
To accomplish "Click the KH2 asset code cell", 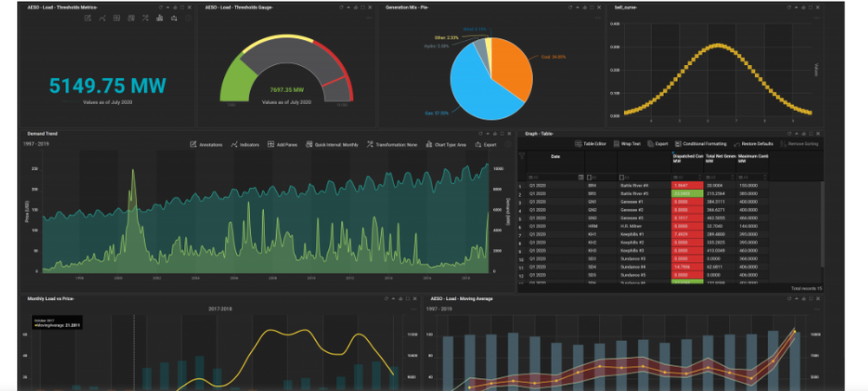I will click(602, 243).
